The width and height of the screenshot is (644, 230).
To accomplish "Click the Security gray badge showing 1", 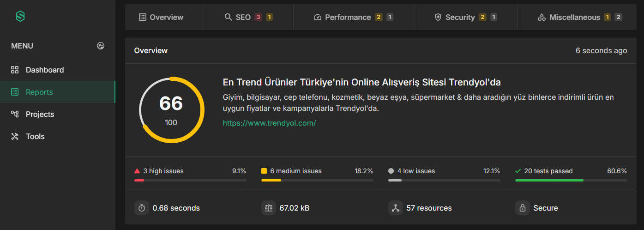I will [x=494, y=17].
